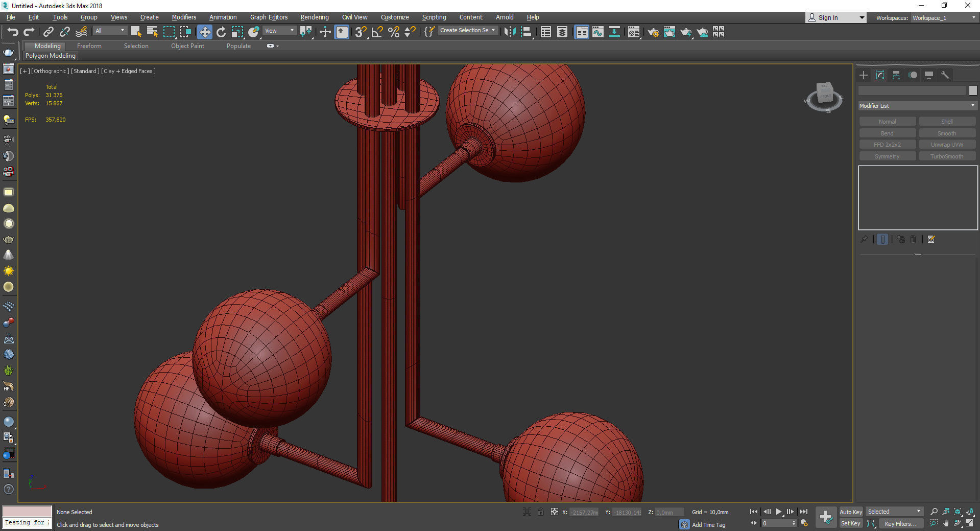Expand the Sign In dropdown arrow

(x=862, y=18)
